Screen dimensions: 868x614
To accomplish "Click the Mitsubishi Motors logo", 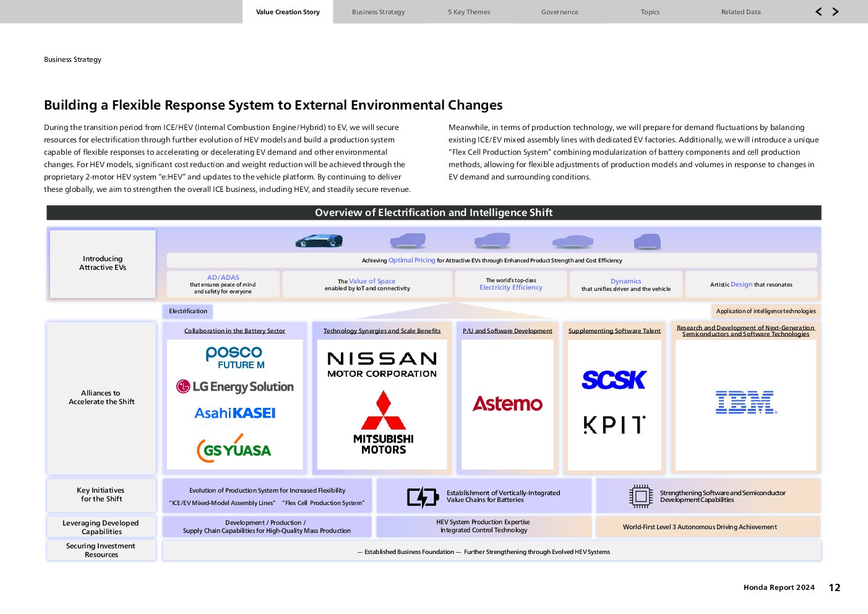I will [x=384, y=422].
